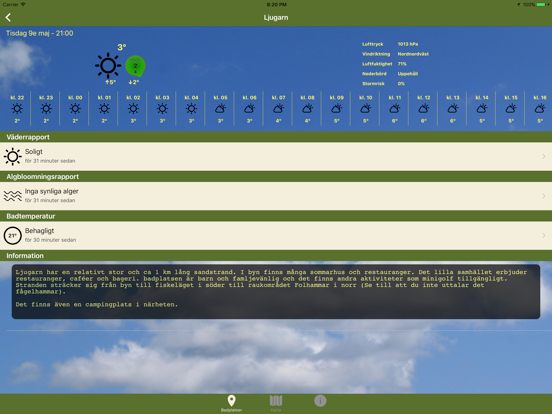Tap the battery indicator in status bar
552x414 pixels.
(x=542, y=4)
